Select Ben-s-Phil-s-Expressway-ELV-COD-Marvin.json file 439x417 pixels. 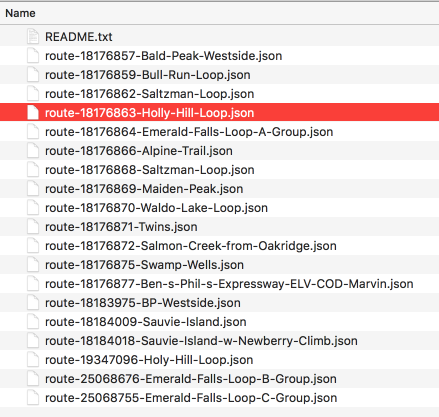pos(229,284)
